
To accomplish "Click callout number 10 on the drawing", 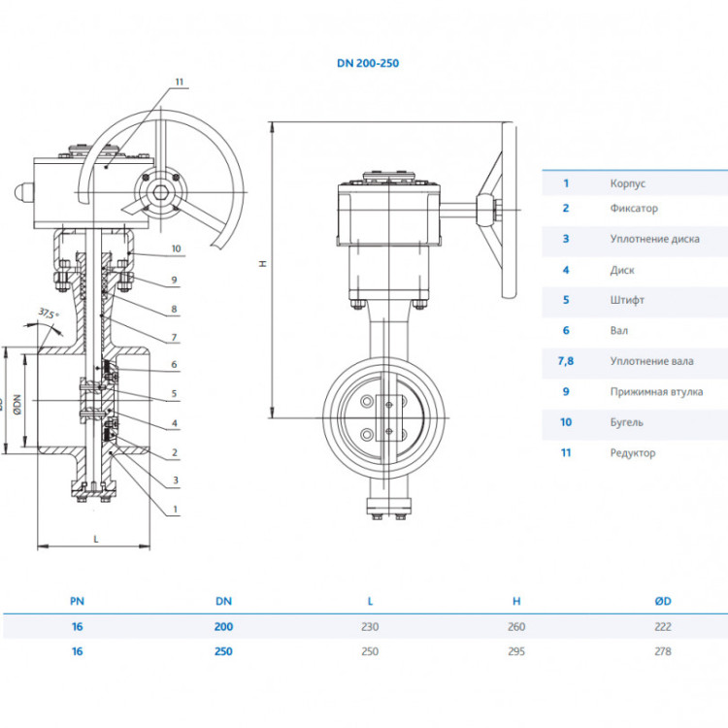I will (176, 248).
